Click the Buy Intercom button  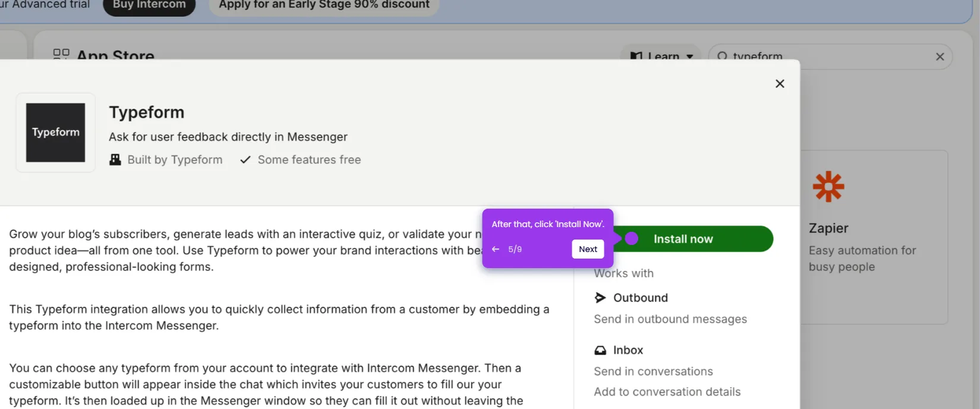click(x=149, y=5)
